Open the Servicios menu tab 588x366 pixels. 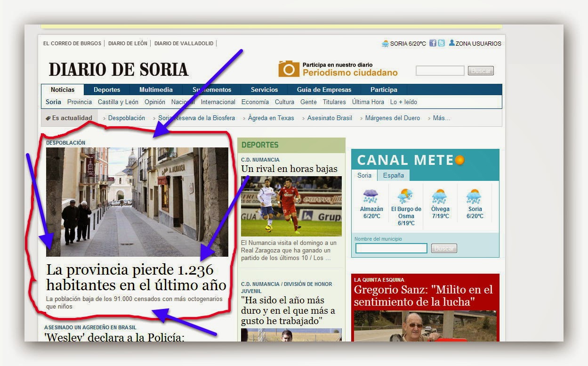[x=264, y=89]
